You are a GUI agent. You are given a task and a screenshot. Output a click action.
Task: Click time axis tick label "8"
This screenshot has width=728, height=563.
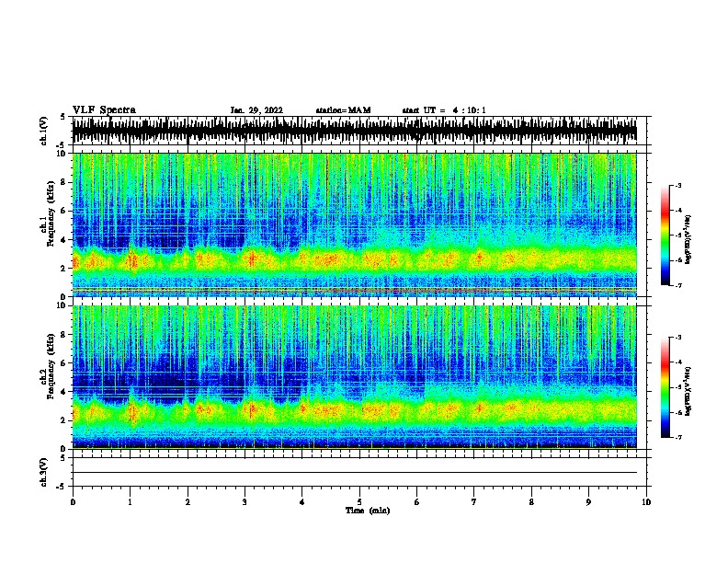(531, 502)
